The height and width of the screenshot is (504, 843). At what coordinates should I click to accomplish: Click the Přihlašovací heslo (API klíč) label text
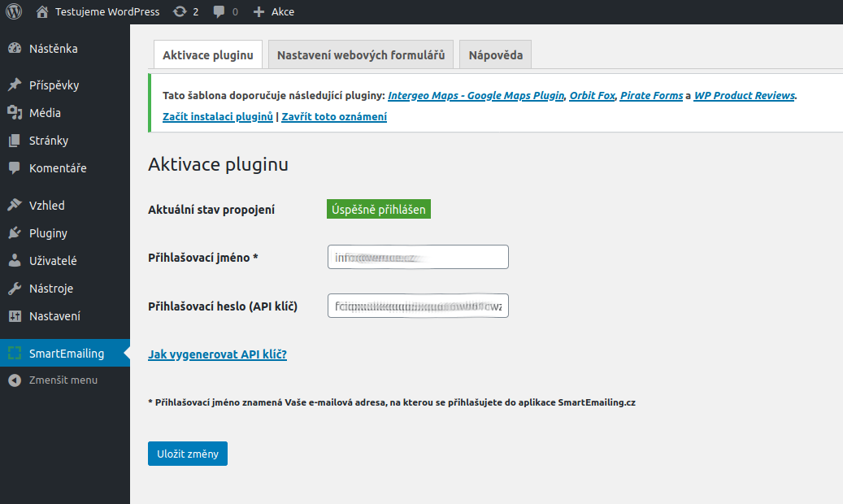(223, 306)
